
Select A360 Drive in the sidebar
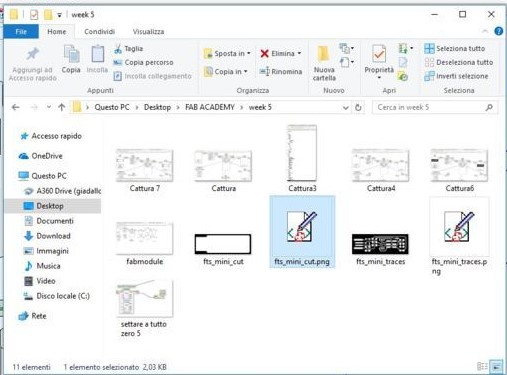63,191
